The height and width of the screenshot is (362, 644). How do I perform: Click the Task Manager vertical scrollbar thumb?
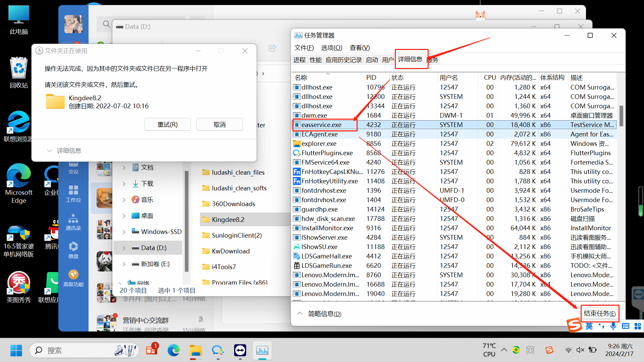(x=621, y=116)
